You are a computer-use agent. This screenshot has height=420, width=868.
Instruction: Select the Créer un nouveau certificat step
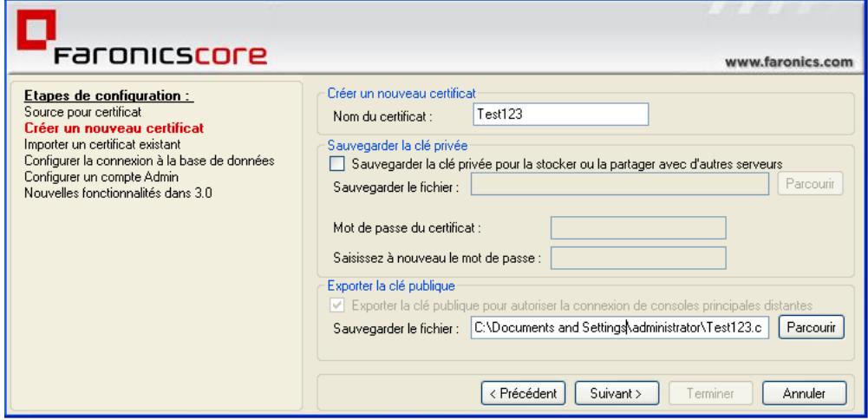click(x=114, y=128)
